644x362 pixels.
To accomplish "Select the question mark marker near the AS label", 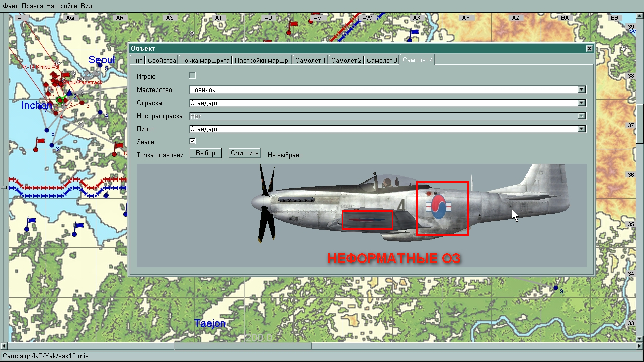I will coord(191,34).
